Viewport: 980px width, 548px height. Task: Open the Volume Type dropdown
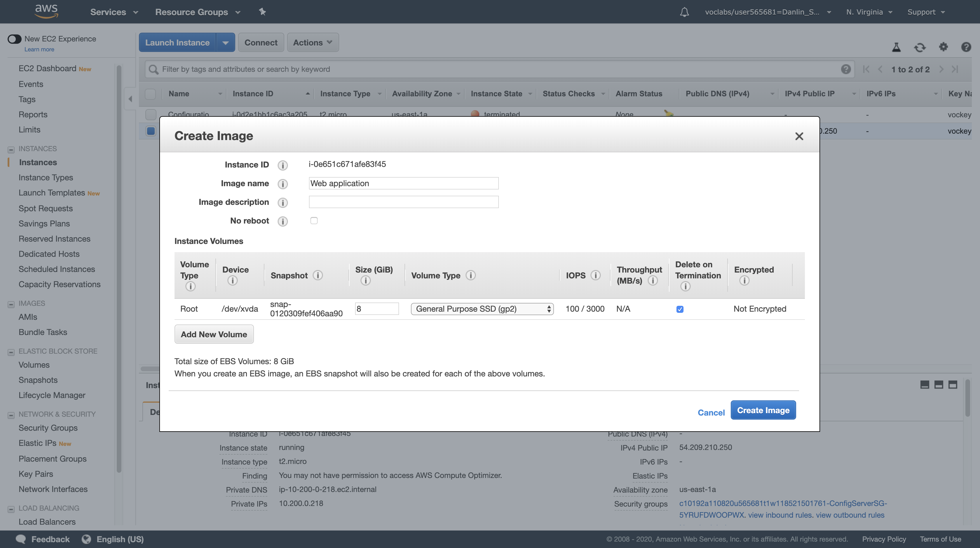pyautogui.click(x=482, y=309)
